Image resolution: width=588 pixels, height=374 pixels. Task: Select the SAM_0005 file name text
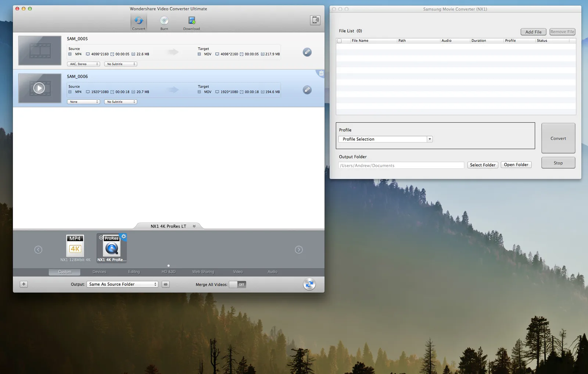click(x=77, y=39)
